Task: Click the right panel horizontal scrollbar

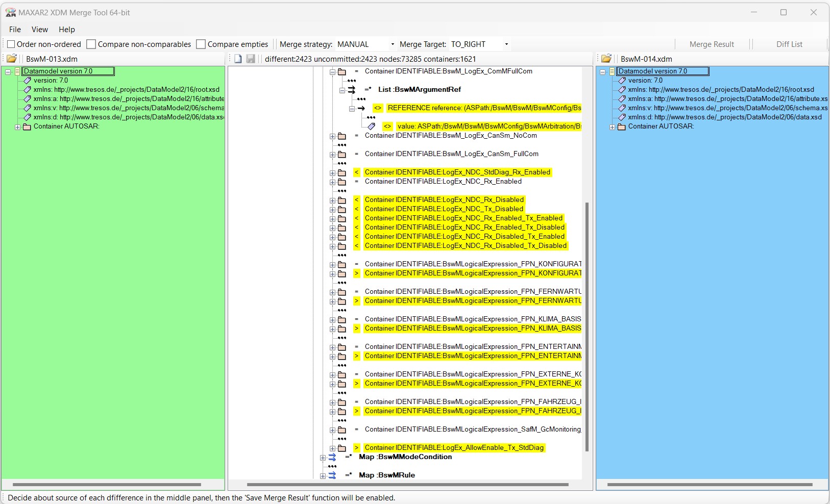Action: 710,485
